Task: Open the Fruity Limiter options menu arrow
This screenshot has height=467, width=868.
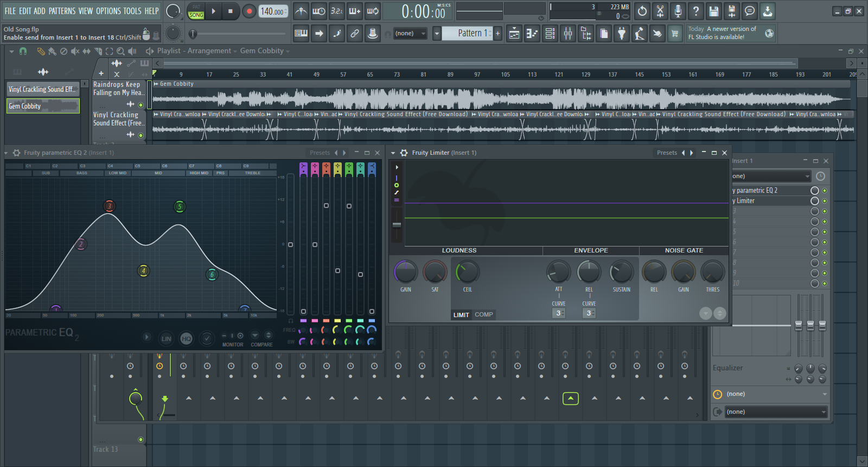Action: click(393, 153)
